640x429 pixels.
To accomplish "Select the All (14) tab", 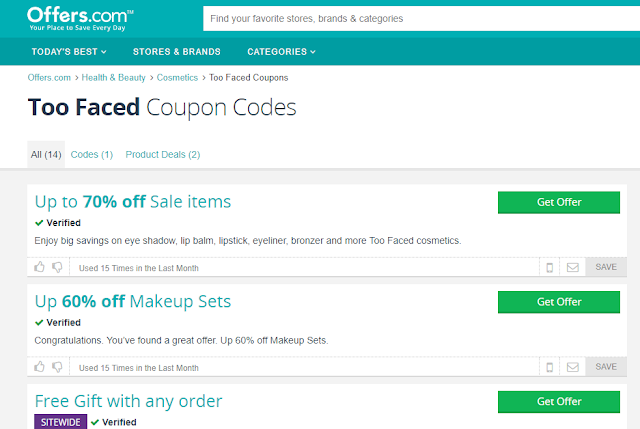I will click(x=46, y=154).
